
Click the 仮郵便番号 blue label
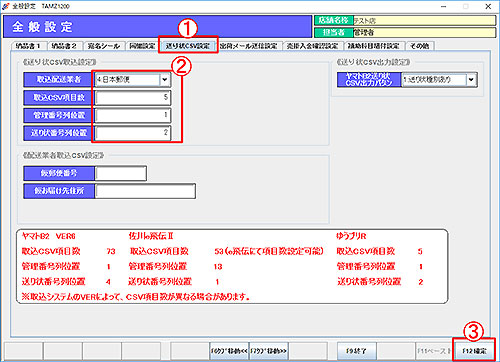[x=59, y=173]
